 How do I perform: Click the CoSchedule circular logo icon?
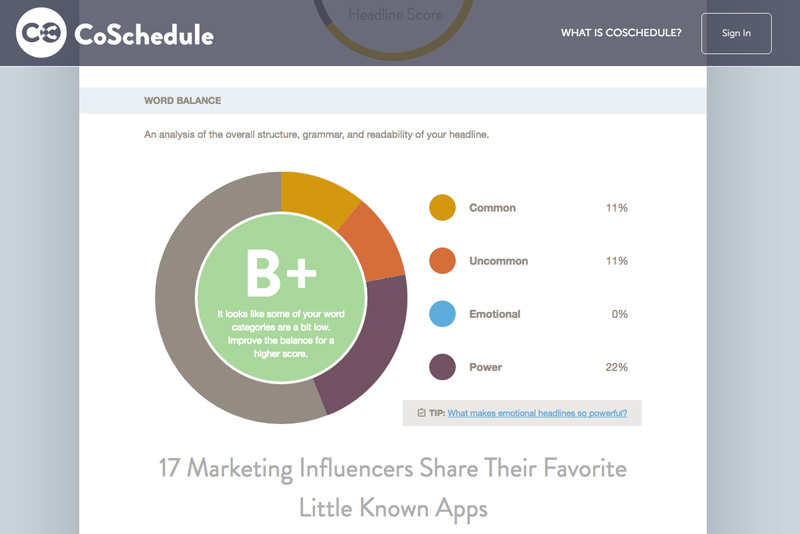tap(41, 33)
